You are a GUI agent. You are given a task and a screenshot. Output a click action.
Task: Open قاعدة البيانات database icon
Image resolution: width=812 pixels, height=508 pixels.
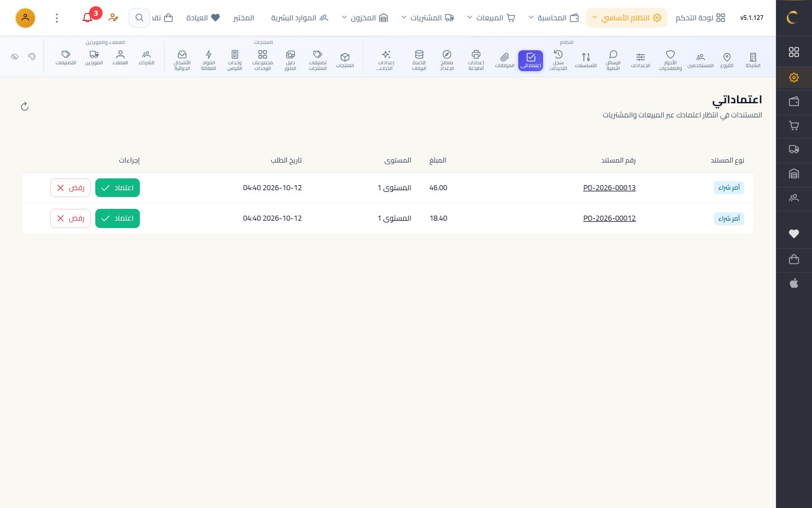tap(419, 60)
